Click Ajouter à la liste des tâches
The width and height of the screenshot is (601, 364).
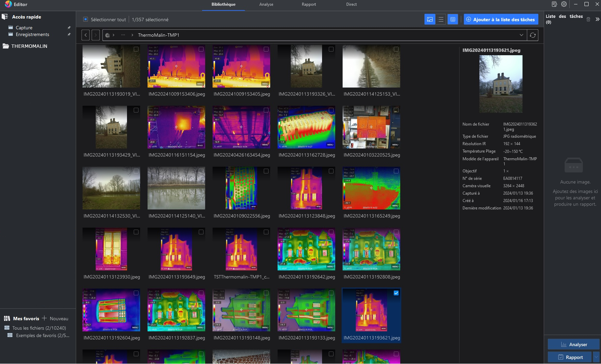501,20
